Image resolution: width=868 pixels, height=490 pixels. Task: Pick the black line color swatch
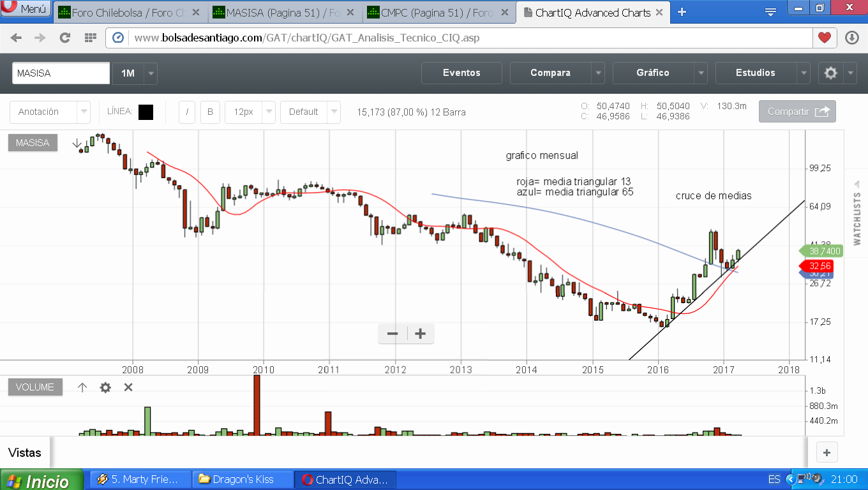click(x=146, y=112)
